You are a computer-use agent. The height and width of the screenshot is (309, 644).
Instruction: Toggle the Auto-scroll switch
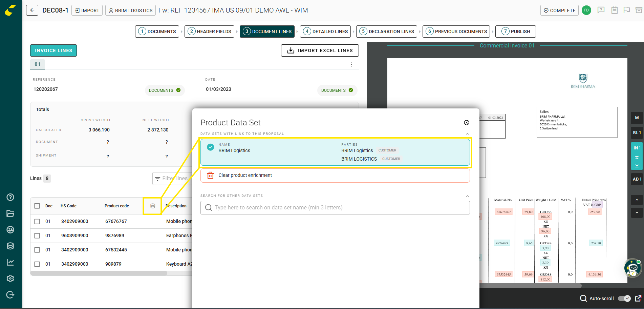pos(624,298)
